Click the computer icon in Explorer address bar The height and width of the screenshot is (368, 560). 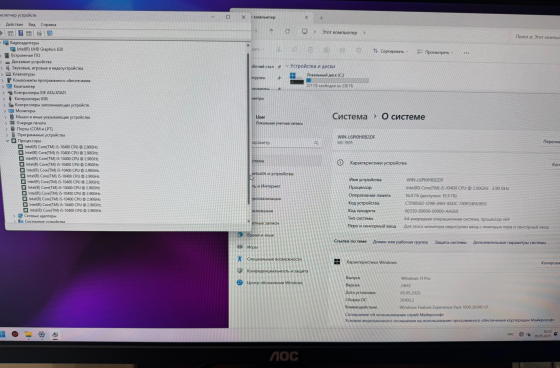click(x=304, y=32)
